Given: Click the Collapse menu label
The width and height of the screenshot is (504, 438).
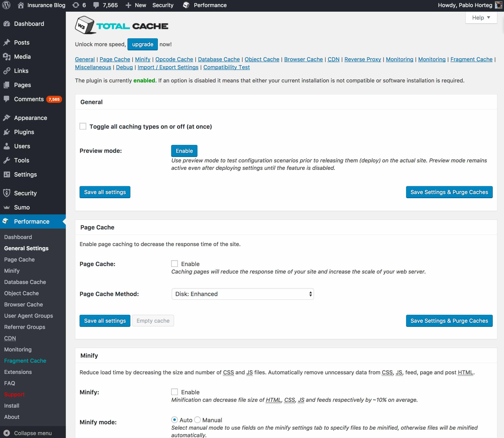Looking at the screenshot, I should tap(33, 433).
